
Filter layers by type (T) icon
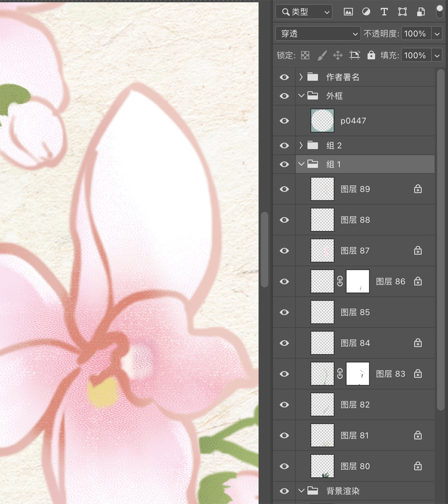coord(384,12)
